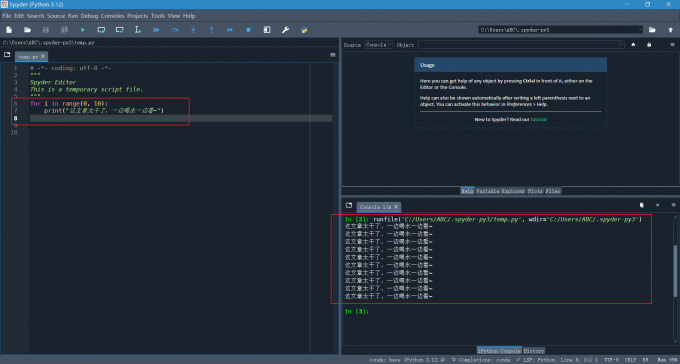Viewport: 680px width, 364px height.
Task: Open the Source Console dropdown in Help
Action: [379, 45]
